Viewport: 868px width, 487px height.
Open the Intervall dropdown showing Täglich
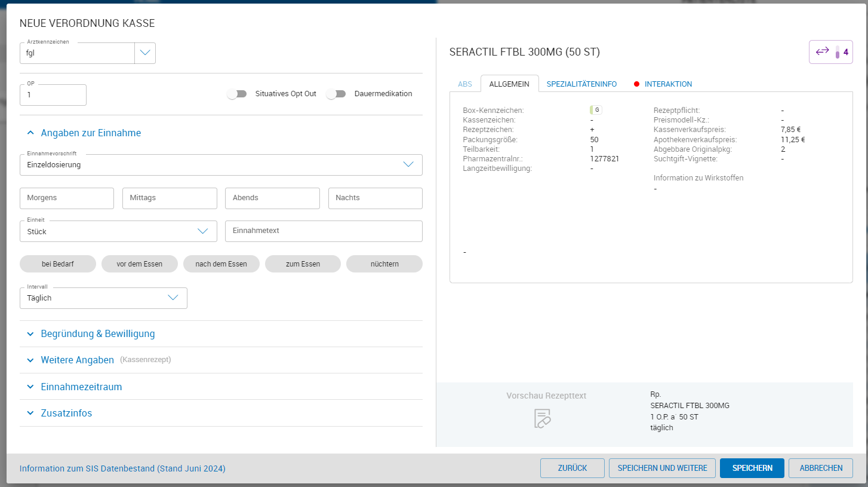(103, 298)
